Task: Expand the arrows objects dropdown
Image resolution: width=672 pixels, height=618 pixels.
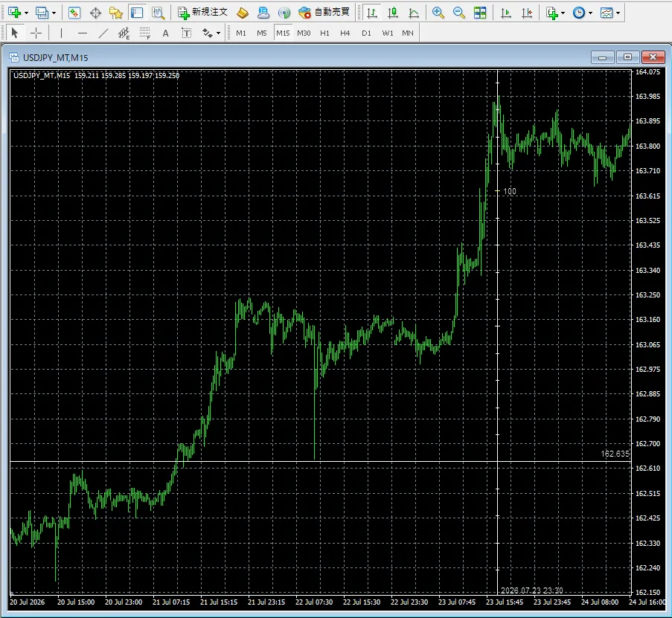Action: coord(219,33)
